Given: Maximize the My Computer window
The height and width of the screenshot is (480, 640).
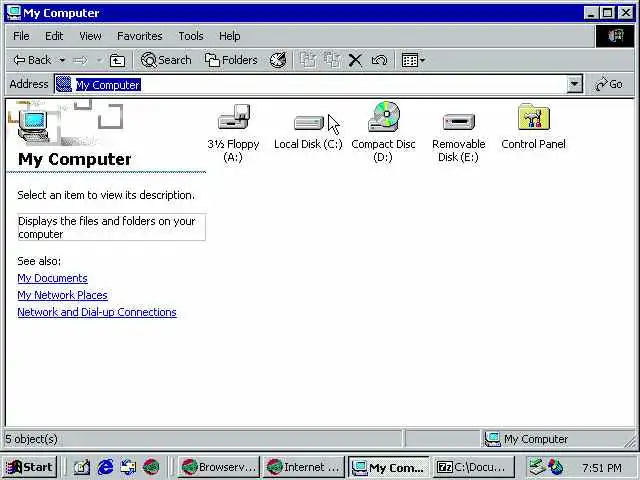Looking at the screenshot, I should coord(607,13).
